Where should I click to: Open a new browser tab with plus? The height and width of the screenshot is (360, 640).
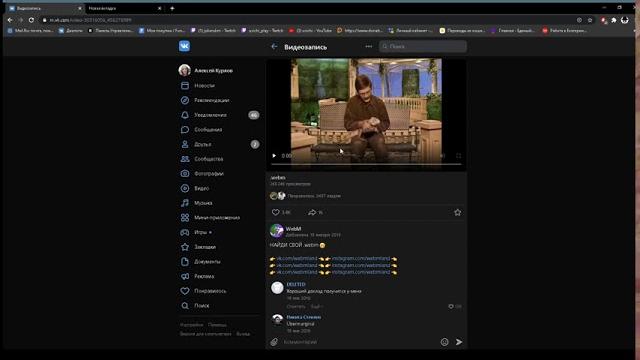[172, 8]
